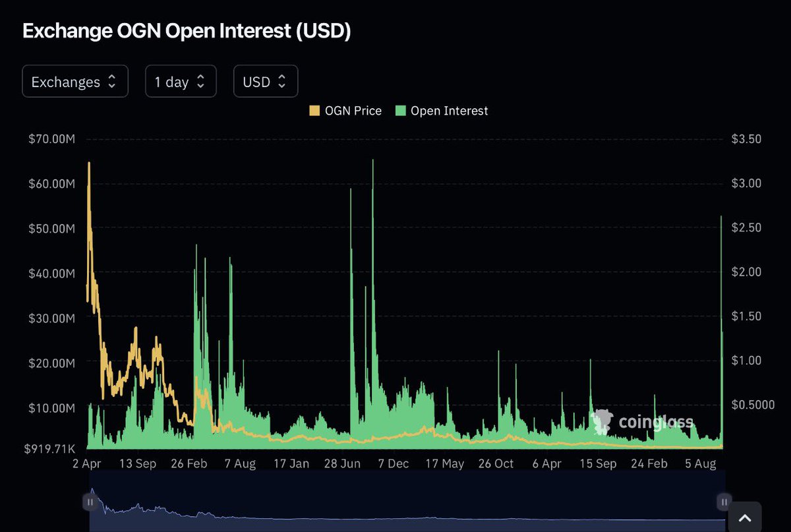Click the $70.00M axis label
The height and width of the screenshot is (532, 791).
[52, 139]
